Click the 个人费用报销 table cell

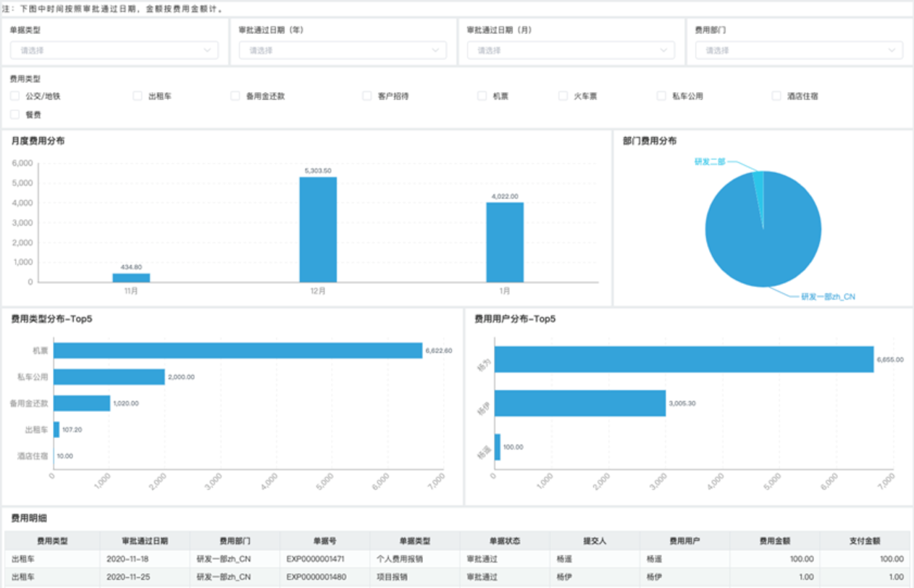click(400, 559)
